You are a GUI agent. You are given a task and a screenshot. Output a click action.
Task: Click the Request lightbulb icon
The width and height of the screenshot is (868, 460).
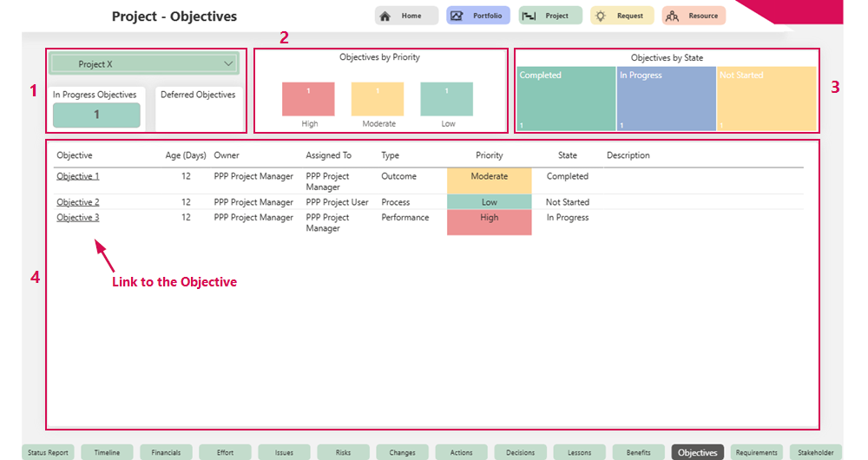601,16
